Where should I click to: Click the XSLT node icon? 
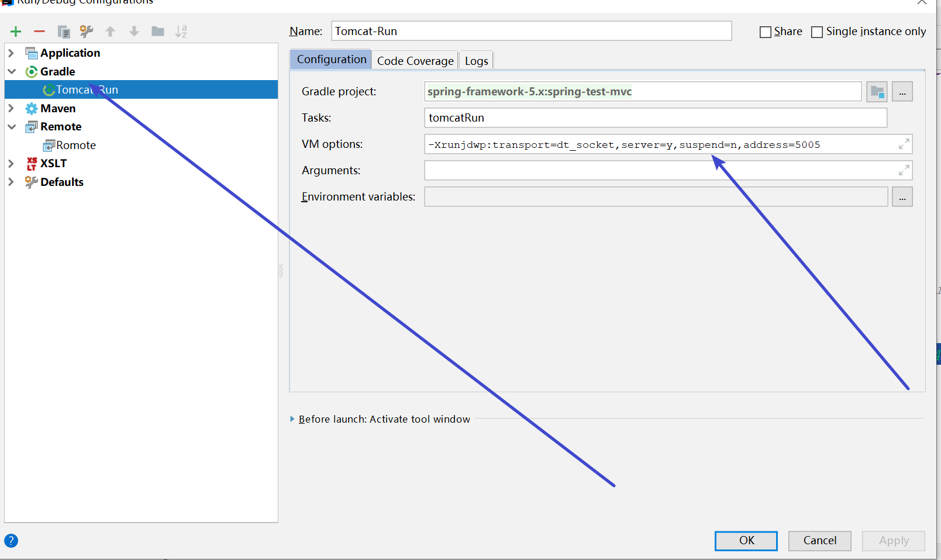(32, 164)
